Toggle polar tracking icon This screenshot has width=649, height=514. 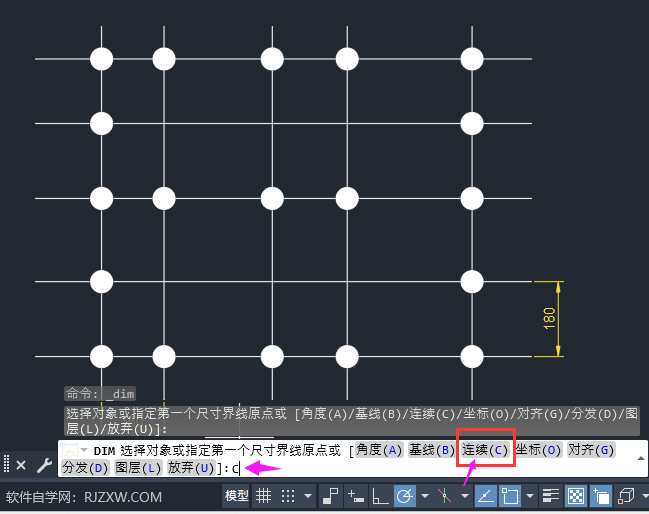[x=404, y=495]
